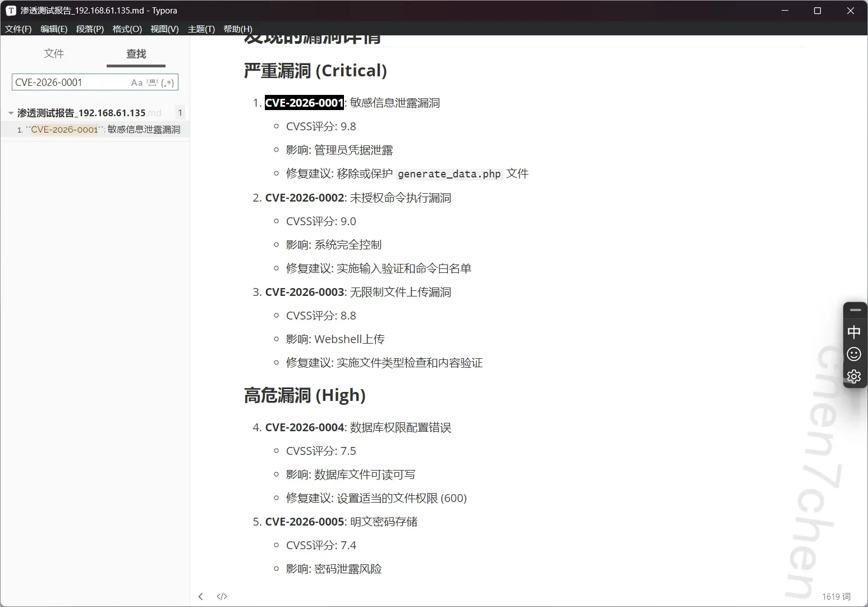Click 修复建议: 设置适当的文件权限 (600) bullet

[376, 498]
